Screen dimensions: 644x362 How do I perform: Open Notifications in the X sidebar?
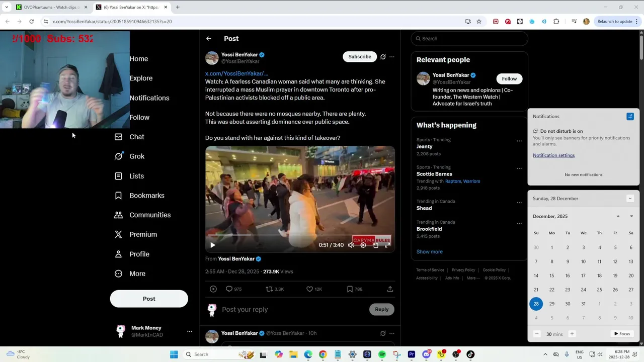(149, 98)
